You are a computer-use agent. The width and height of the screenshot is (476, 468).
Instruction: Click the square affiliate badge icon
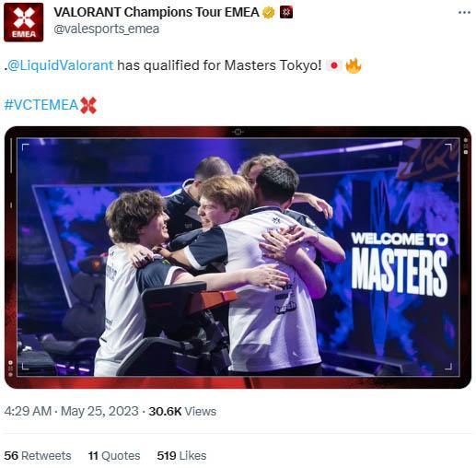286,13
